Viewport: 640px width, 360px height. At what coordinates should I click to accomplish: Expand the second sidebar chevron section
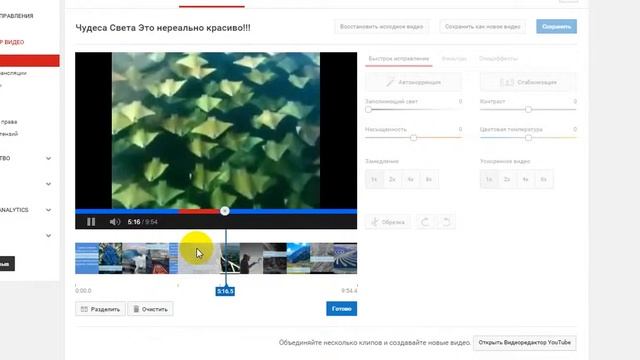point(49,184)
